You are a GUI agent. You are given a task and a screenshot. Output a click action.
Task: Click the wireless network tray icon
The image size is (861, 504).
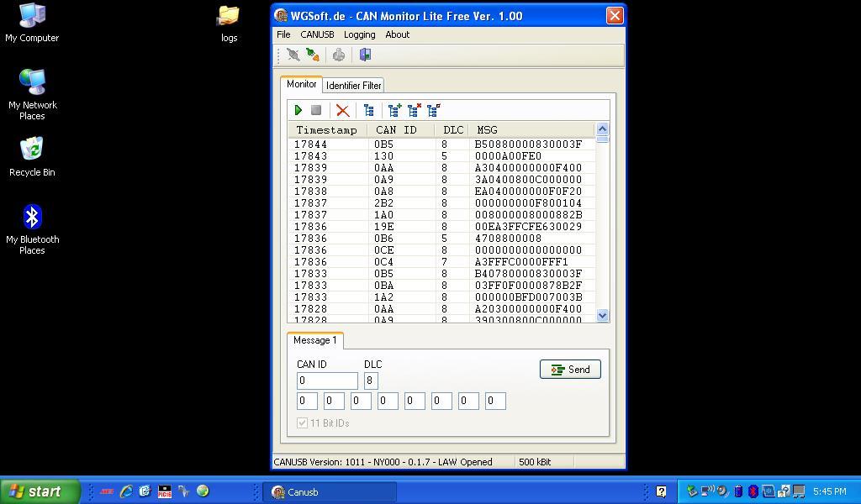coord(708,491)
